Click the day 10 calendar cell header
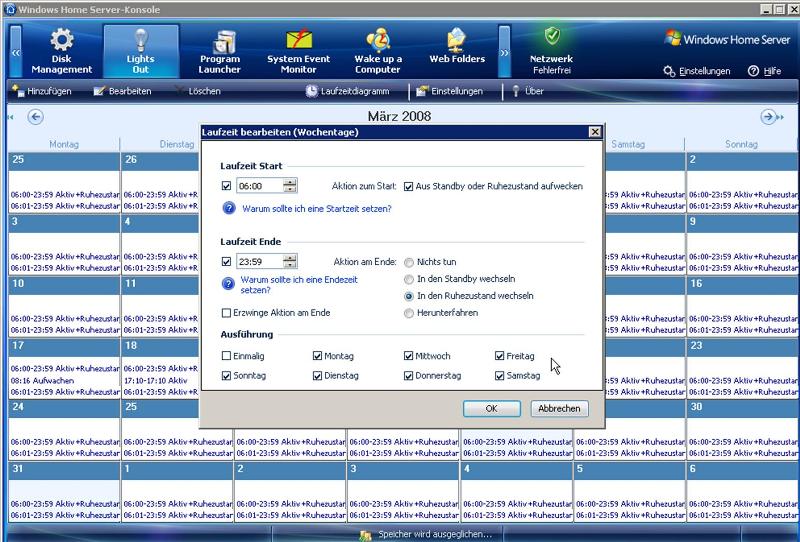Image resolution: width=800 pixels, height=542 pixels. [64, 283]
